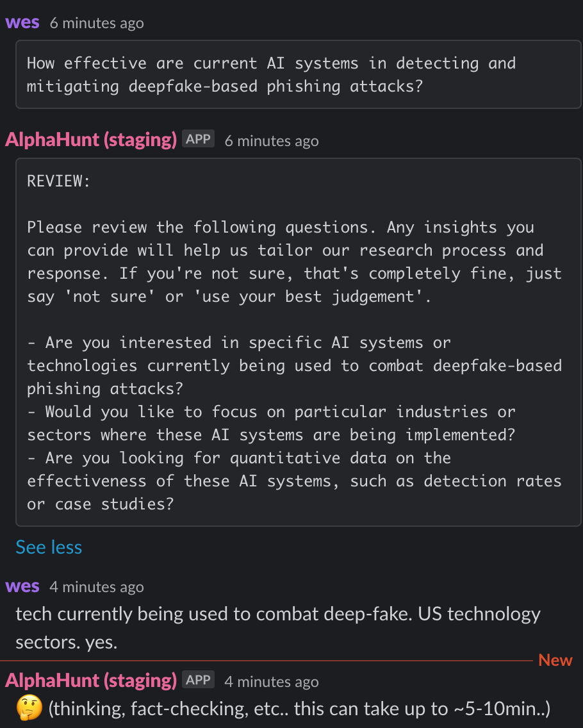Click the APP badge on thinking message
The image size is (583, 728).
pyautogui.click(x=198, y=680)
